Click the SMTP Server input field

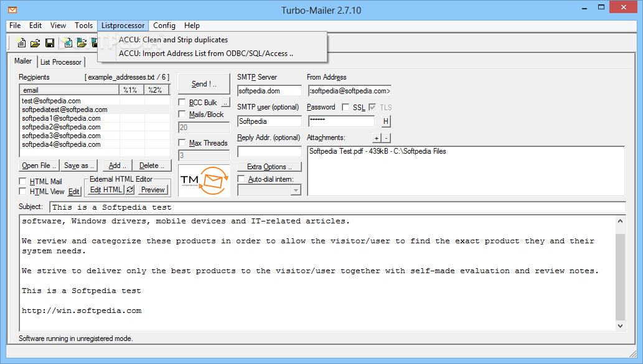(270, 91)
